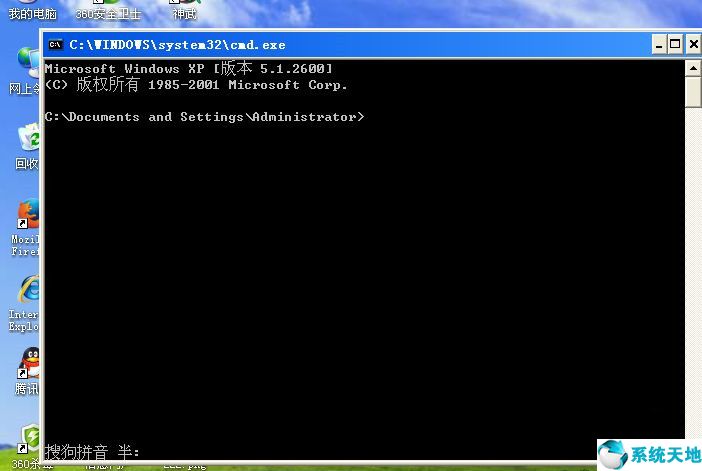This screenshot has height=471, width=702.
Task: Select the Internet Explorer desktop icon
Action: [28, 291]
